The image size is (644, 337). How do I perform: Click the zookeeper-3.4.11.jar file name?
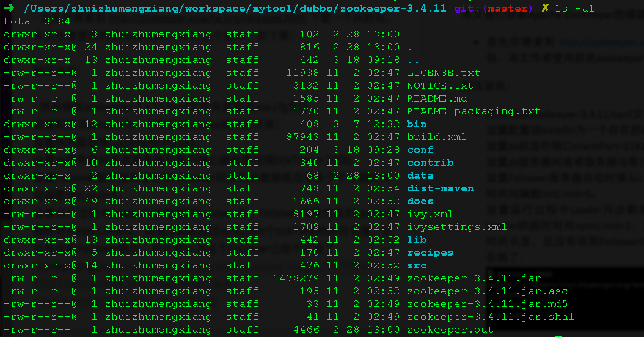click(x=474, y=278)
